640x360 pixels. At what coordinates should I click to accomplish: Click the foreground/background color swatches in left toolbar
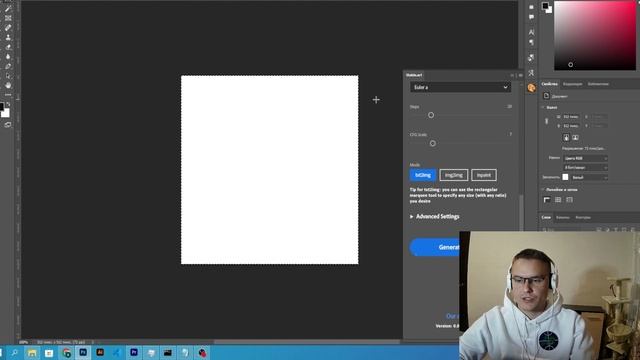coord(5,110)
